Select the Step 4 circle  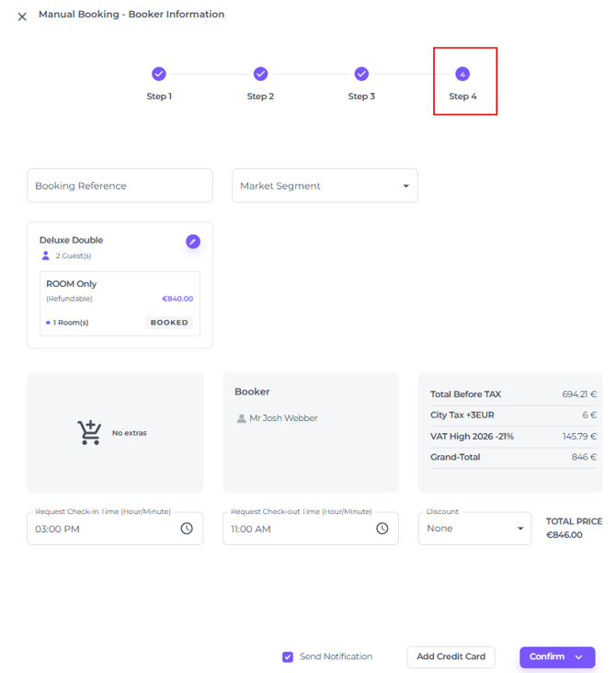tap(462, 74)
